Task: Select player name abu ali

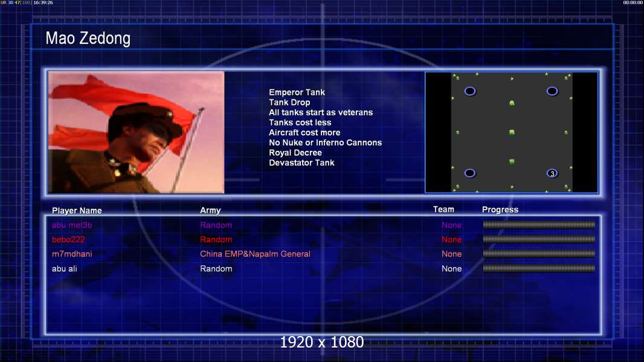Action: tap(65, 269)
